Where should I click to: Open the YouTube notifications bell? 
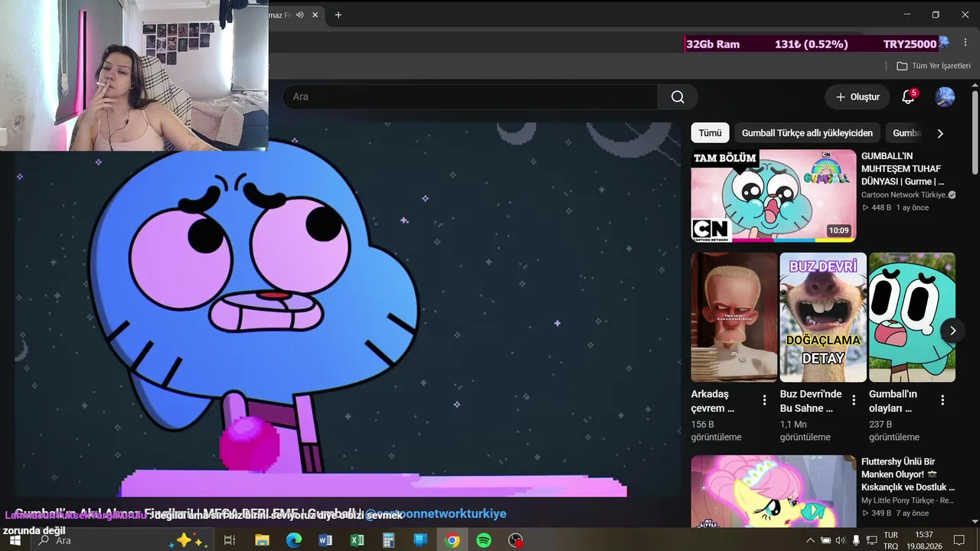coord(908,97)
